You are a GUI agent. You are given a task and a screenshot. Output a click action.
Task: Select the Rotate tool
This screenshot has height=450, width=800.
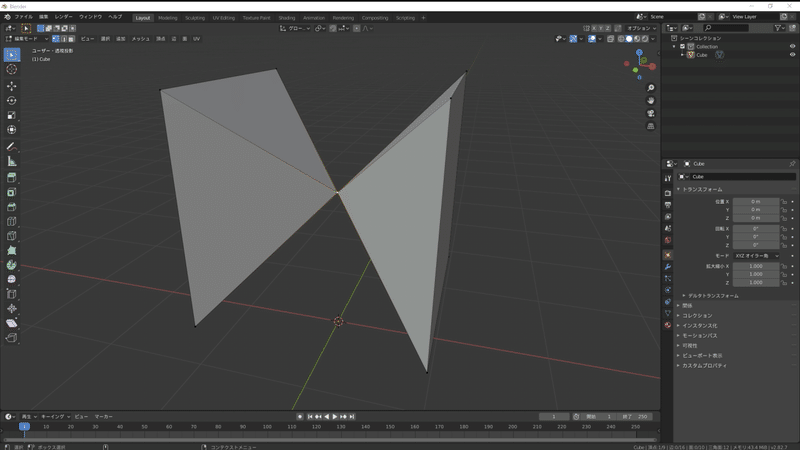tap(12, 101)
